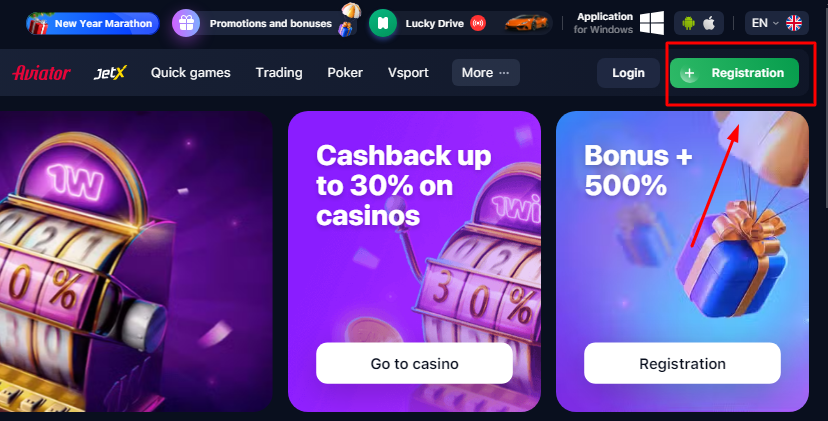Click the purple gift promotions icon
Image resolution: width=828 pixels, height=421 pixels.
pyautogui.click(x=186, y=23)
